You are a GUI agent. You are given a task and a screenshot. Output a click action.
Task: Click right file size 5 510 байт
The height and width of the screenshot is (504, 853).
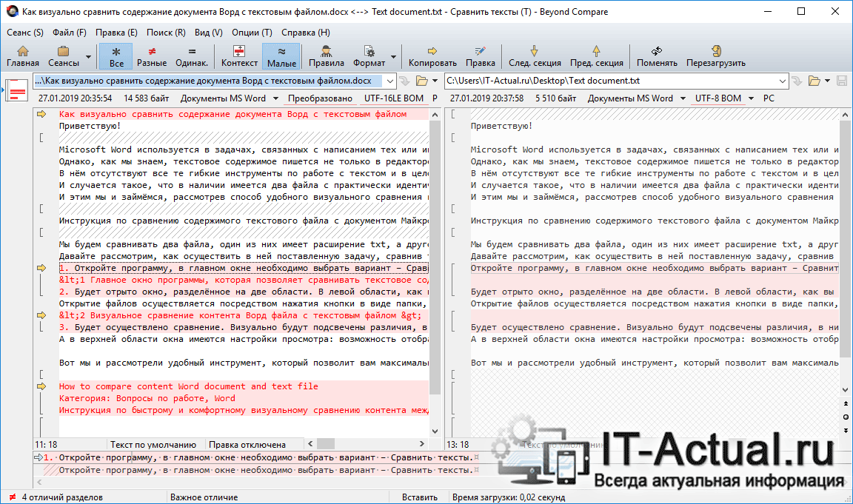(555, 98)
